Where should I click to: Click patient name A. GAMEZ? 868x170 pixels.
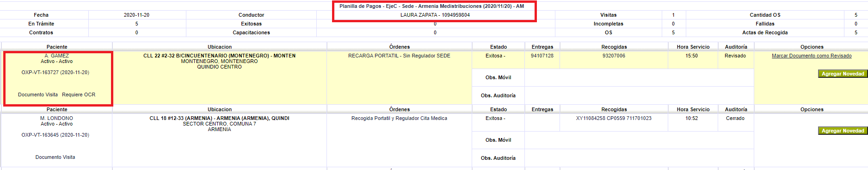[x=56, y=56]
